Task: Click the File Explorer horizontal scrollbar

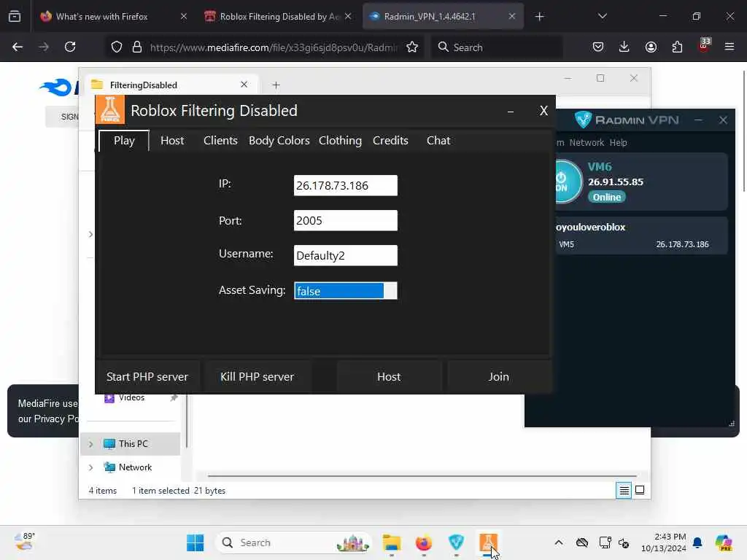Action: point(422,475)
